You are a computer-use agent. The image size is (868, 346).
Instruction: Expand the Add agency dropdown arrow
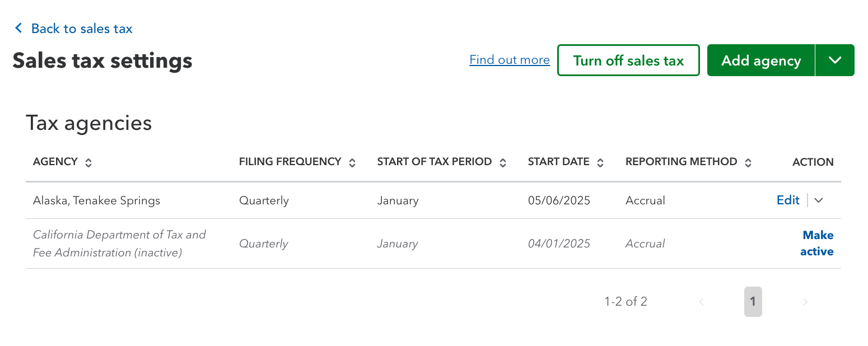tap(834, 60)
